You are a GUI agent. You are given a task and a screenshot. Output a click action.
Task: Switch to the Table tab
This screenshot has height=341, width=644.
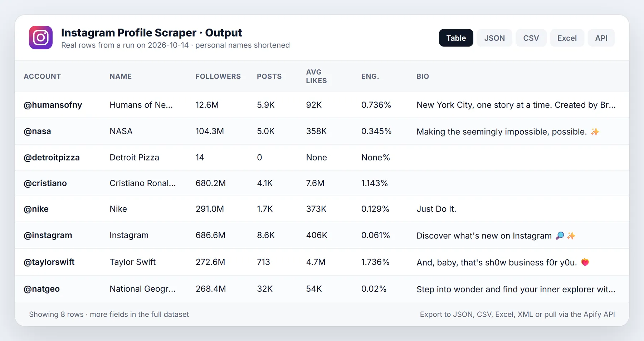coord(456,38)
